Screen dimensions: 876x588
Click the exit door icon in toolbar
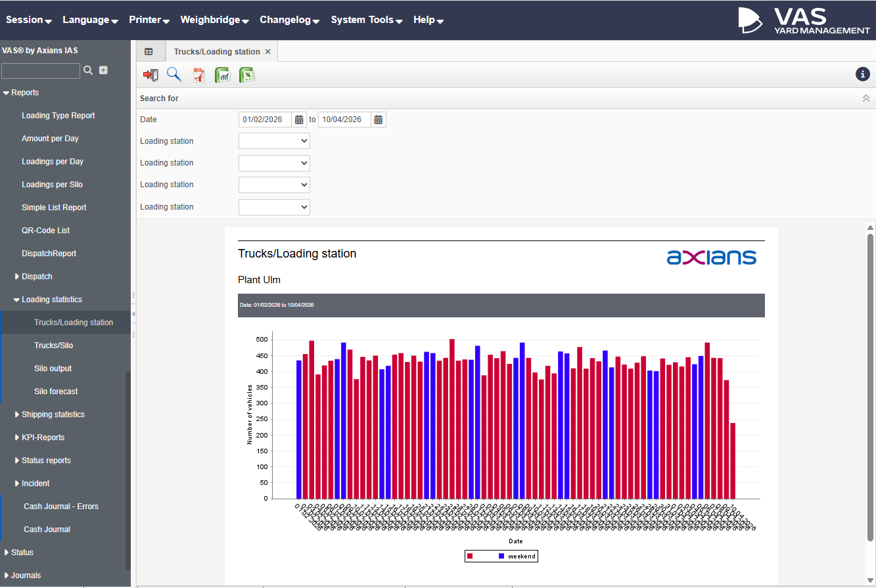[x=150, y=75]
